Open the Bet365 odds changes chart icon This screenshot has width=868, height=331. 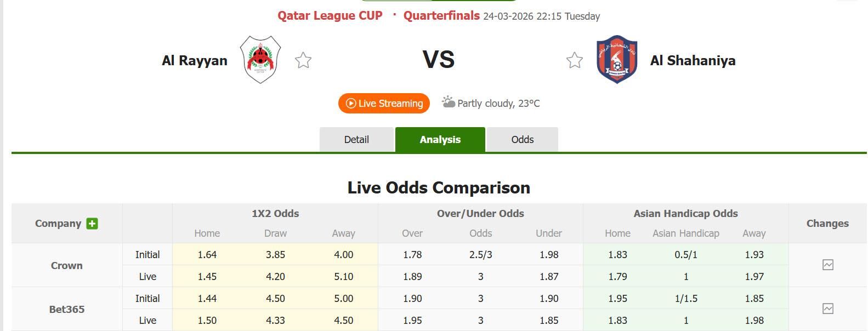(x=828, y=309)
